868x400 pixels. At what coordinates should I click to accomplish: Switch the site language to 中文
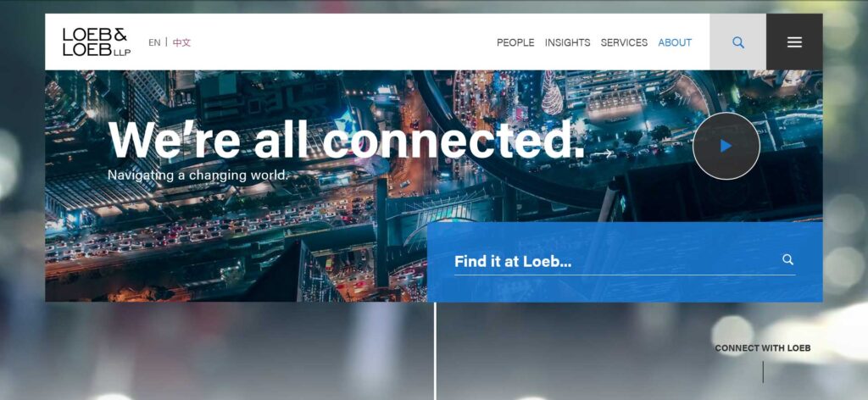coord(181,42)
